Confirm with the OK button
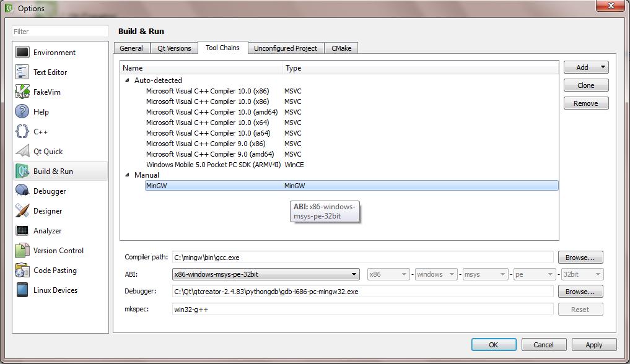 tap(493, 345)
